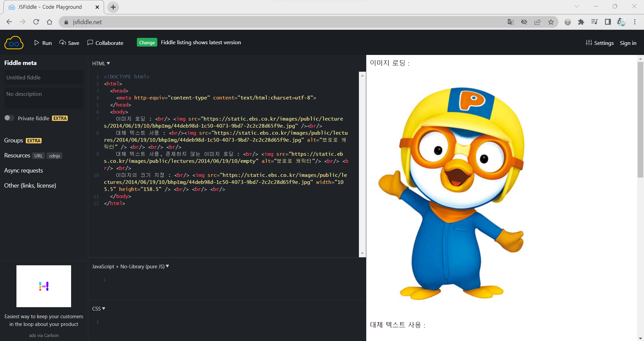
Task: Click the '이미지 로딩 :' result text
Action: 390,63
